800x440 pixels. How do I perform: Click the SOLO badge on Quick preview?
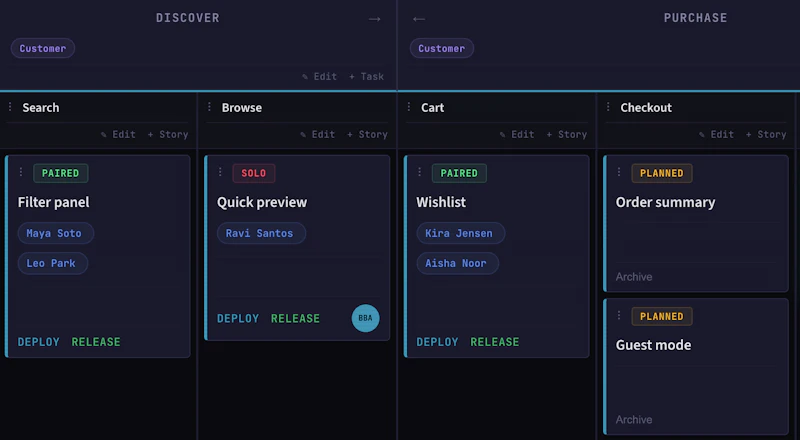[x=254, y=173]
